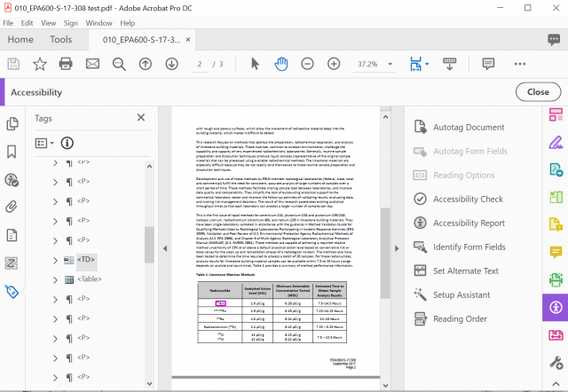Expand the <Table> tag node
Image resolution: width=568 pixels, height=392 pixels.
[56, 279]
